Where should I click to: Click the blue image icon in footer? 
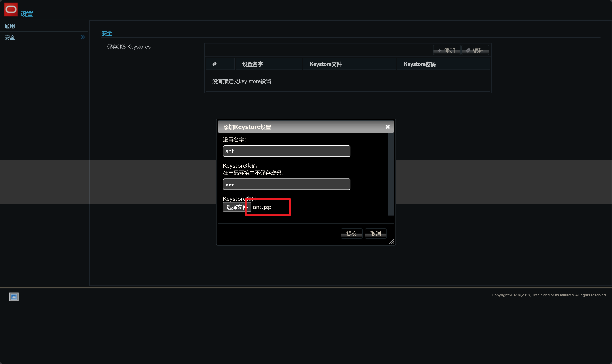coord(14,297)
